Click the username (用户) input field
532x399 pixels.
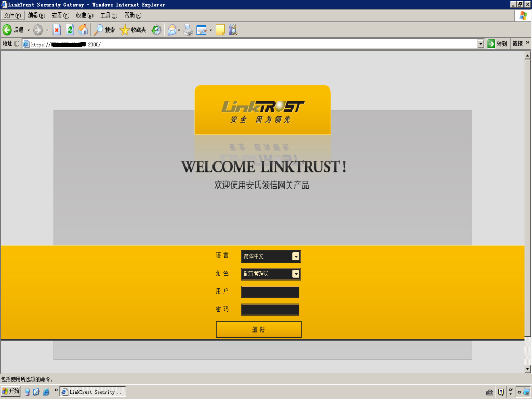(270, 292)
